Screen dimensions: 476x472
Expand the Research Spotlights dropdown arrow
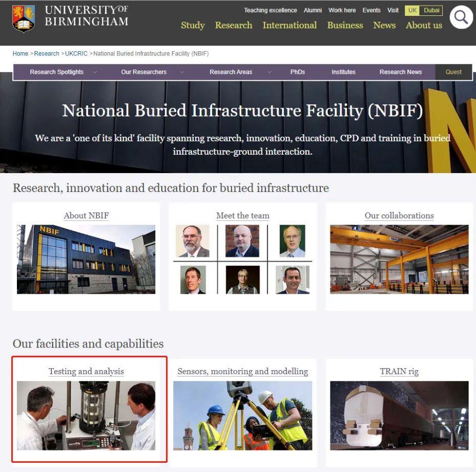point(95,72)
